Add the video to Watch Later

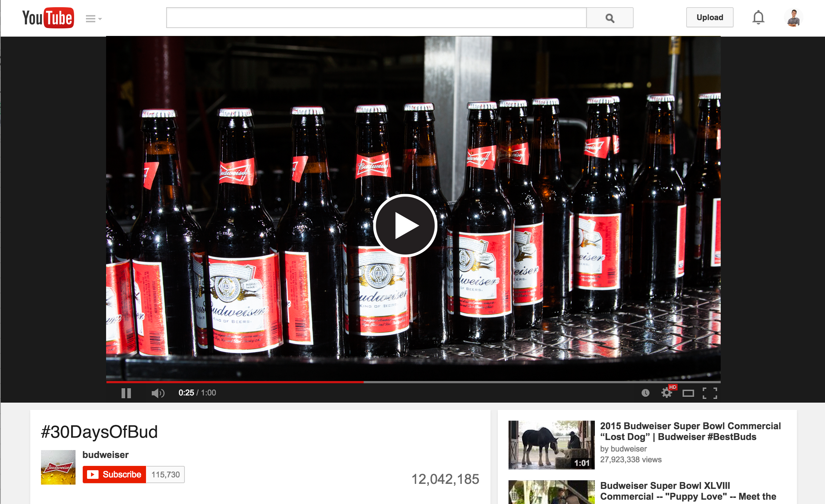pyautogui.click(x=646, y=393)
